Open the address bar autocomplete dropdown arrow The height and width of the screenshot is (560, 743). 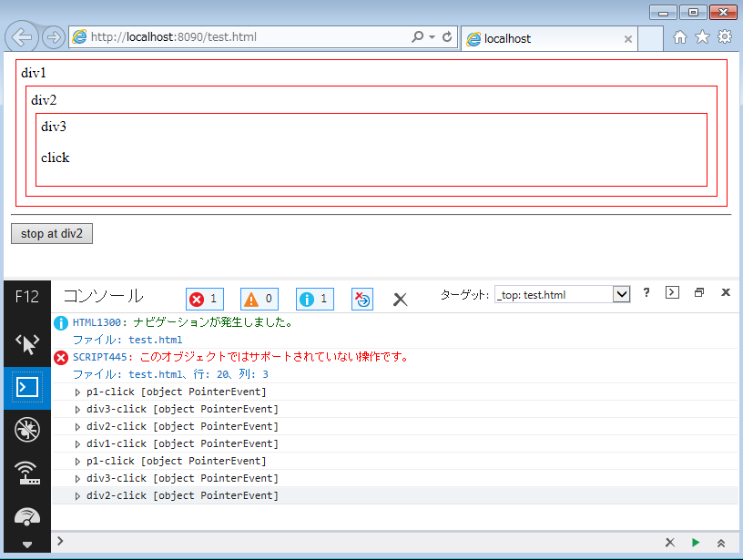[433, 37]
